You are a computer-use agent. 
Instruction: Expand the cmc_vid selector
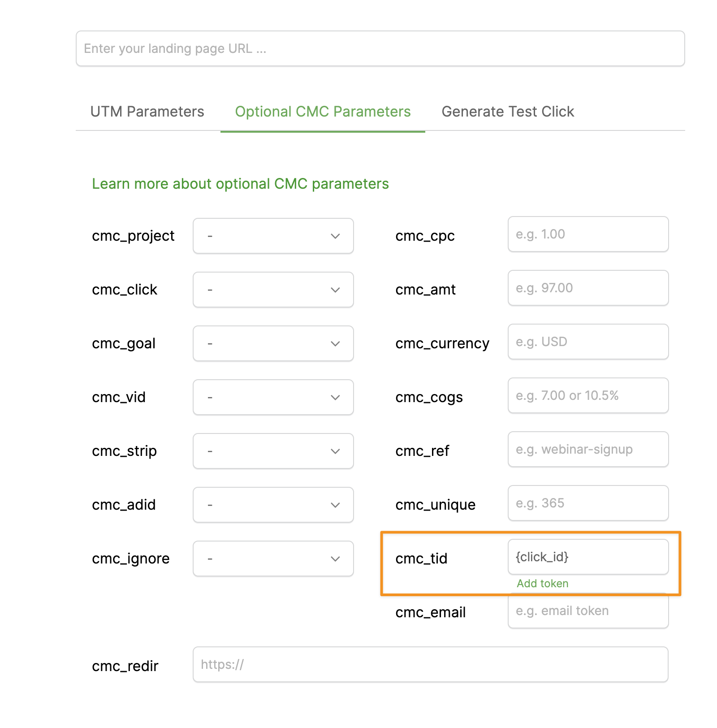point(273,397)
